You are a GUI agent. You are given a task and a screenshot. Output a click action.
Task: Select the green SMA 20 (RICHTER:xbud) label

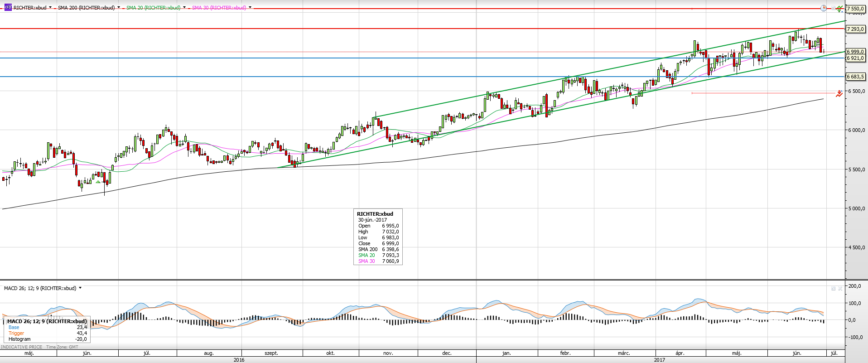point(153,8)
